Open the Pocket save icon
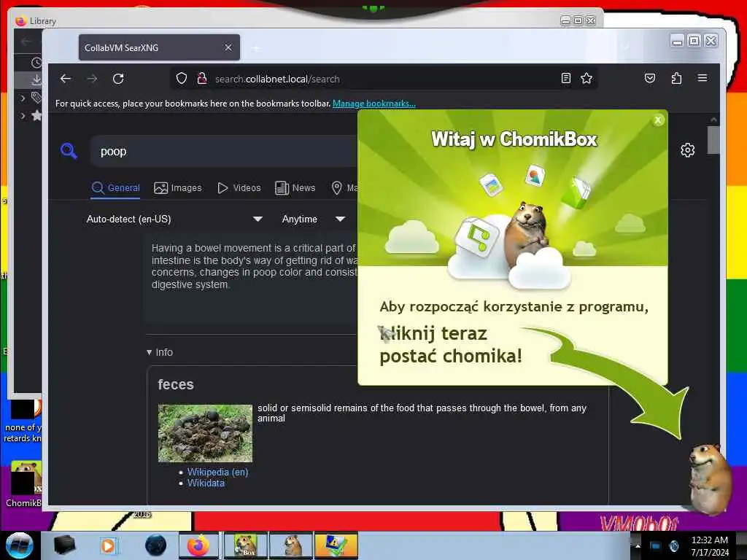Image resolution: width=747 pixels, height=560 pixels. point(650,78)
